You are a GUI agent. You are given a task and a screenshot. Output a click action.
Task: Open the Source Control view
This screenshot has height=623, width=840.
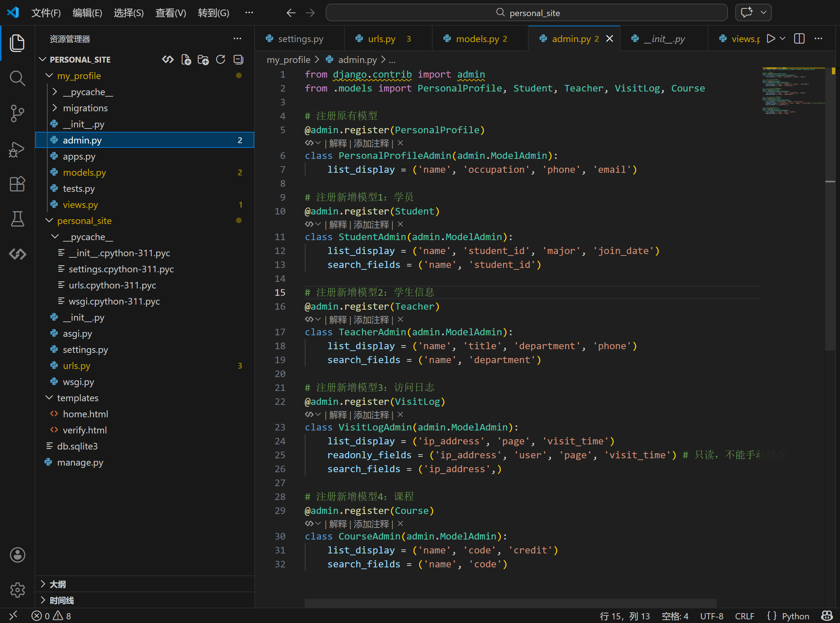17,113
